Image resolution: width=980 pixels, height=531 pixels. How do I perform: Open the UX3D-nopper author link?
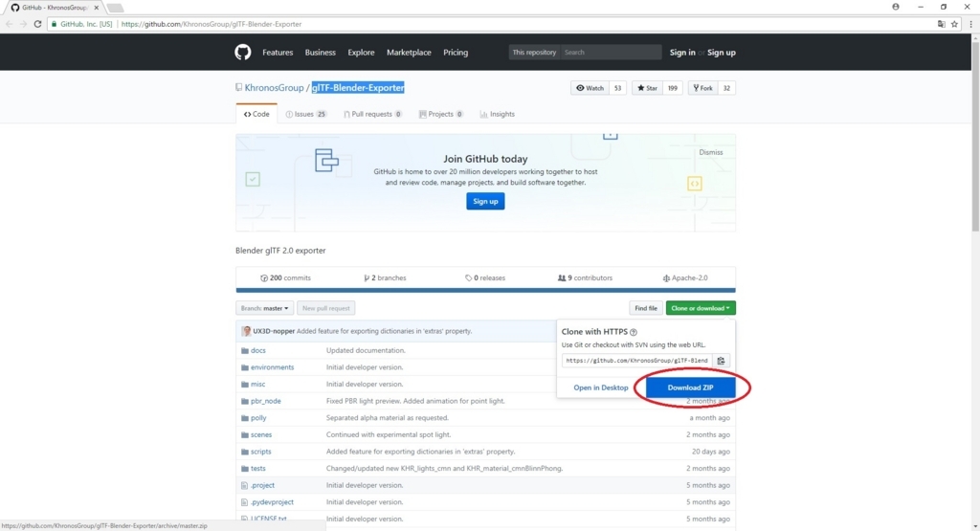[x=274, y=331]
